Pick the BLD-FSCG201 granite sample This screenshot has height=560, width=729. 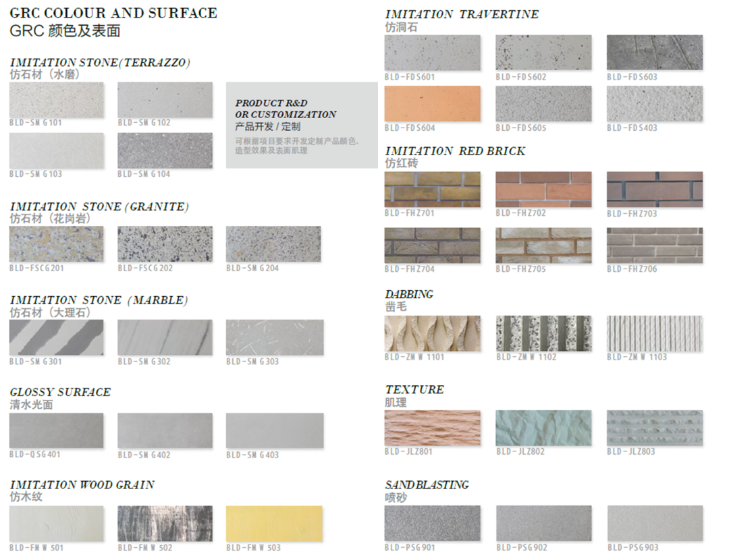(x=57, y=244)
